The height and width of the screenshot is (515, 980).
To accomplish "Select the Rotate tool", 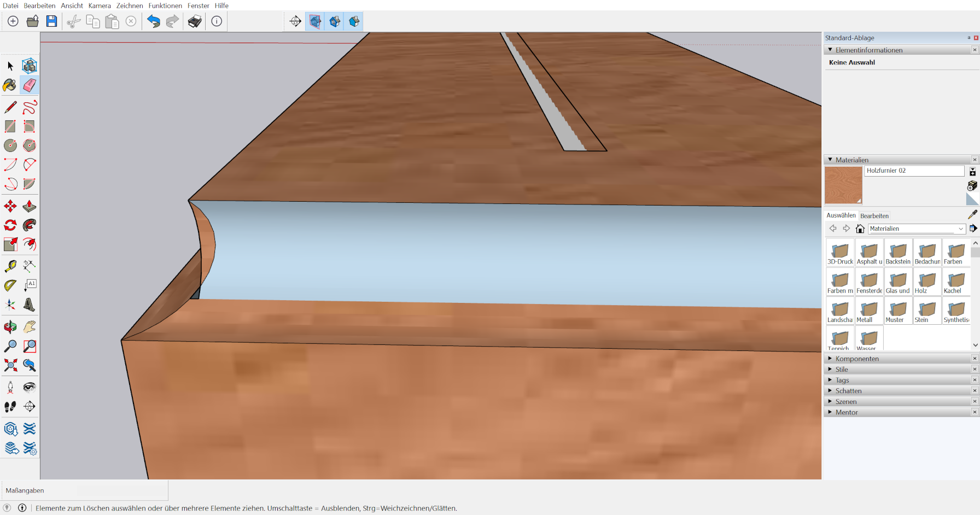I will [10, 225].
